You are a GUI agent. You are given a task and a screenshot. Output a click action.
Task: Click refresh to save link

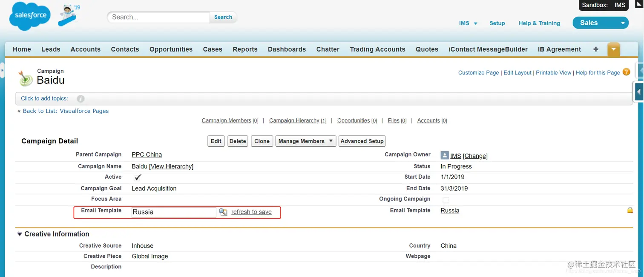coord(251,212)
